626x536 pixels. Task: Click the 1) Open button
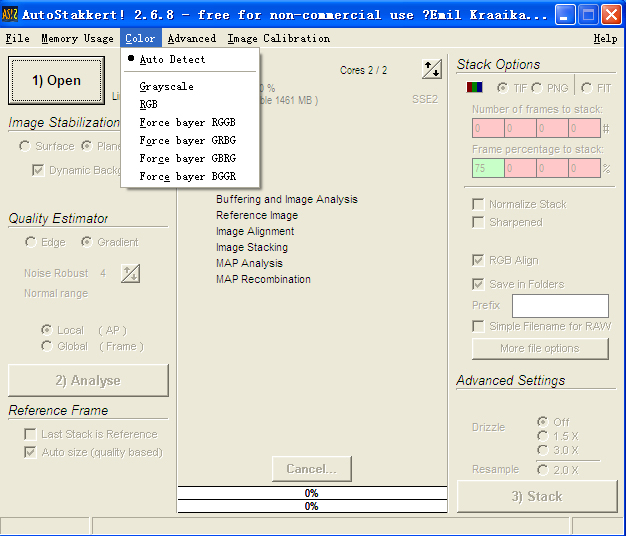tap(56, 81)
